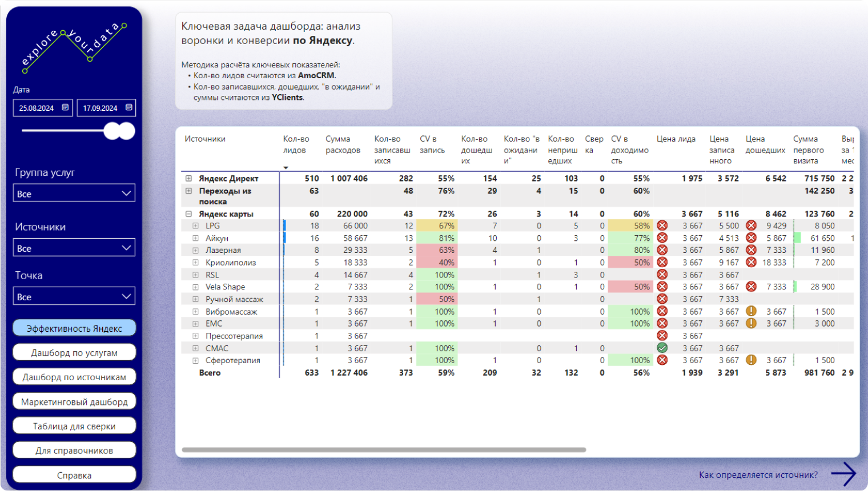This screenshot has width=868, height=491.
Task: Click the sort arrow under Кол-во лидов header
Action: (286, 168)
